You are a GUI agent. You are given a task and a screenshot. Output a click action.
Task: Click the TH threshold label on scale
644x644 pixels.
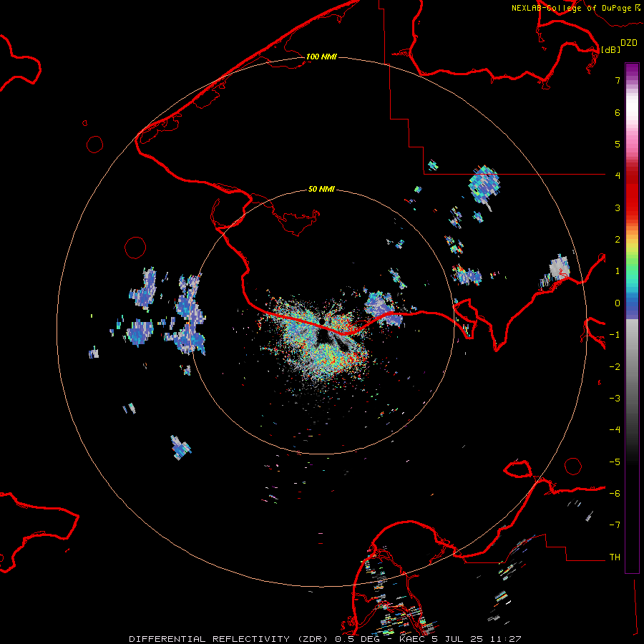pyautogui.click(x=615, y=557)
